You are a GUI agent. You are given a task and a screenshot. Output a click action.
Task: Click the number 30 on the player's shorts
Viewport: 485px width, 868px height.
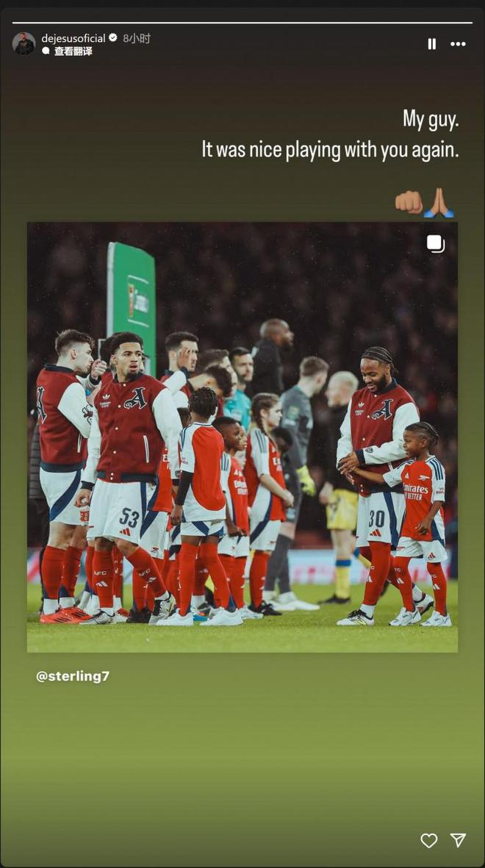[376, 518]
